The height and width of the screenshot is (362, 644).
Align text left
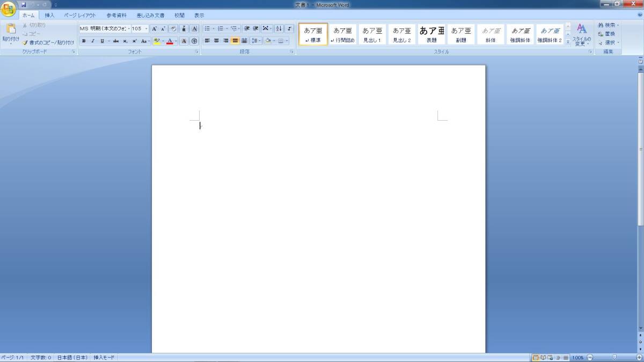pos(207,41)
